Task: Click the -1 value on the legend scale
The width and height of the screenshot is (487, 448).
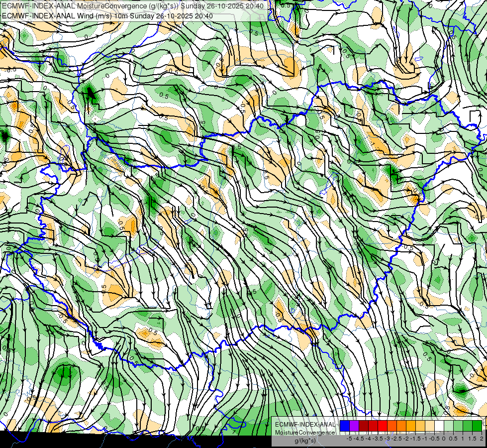Action: pos(425,439)
